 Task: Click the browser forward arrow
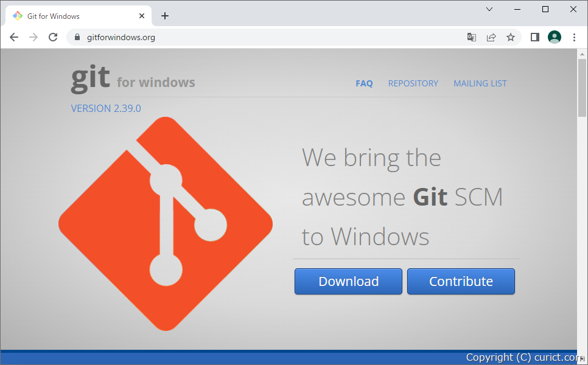tap(33, 37)
